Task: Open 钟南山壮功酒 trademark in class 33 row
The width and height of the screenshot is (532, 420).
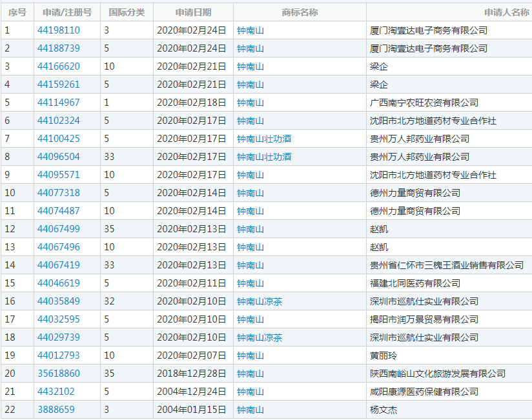Action: click(x=263, y=157)
